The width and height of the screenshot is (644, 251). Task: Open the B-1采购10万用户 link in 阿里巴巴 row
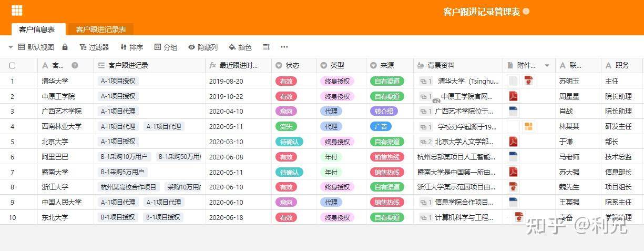pos(125,157)
